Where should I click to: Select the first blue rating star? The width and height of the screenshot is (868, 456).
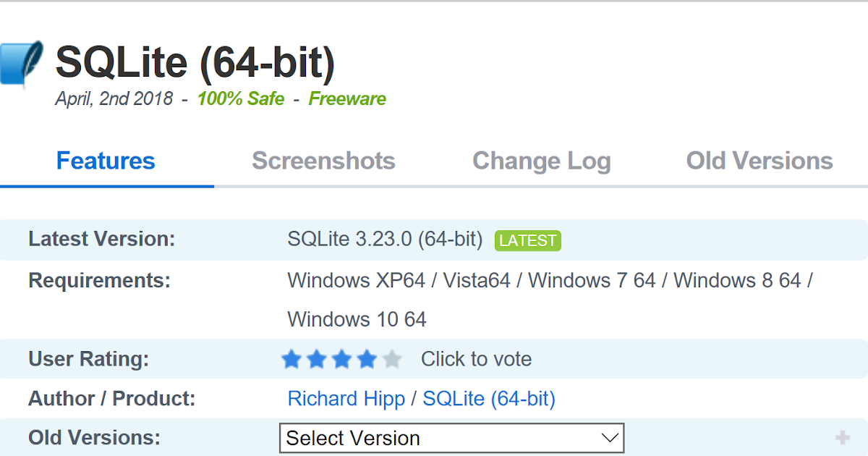pyautogui.click(x=291, y=358)
